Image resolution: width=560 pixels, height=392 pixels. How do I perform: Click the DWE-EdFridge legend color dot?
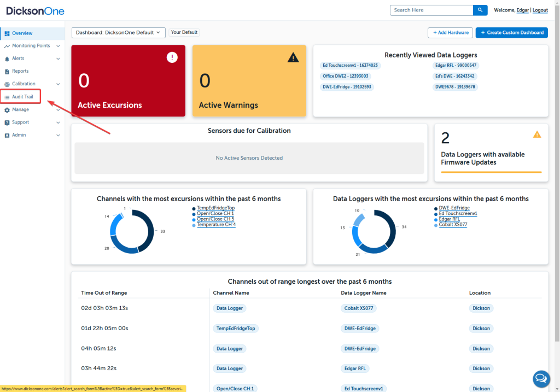pos(436,208)
